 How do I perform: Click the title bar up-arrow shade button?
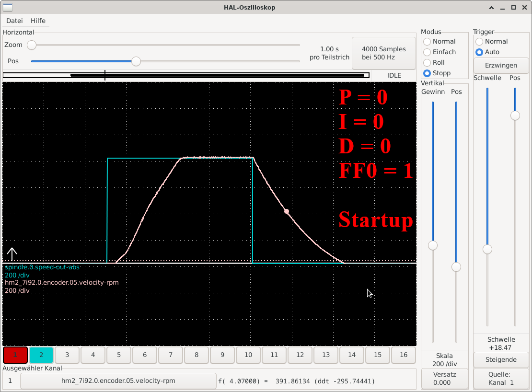coord(491,8)
